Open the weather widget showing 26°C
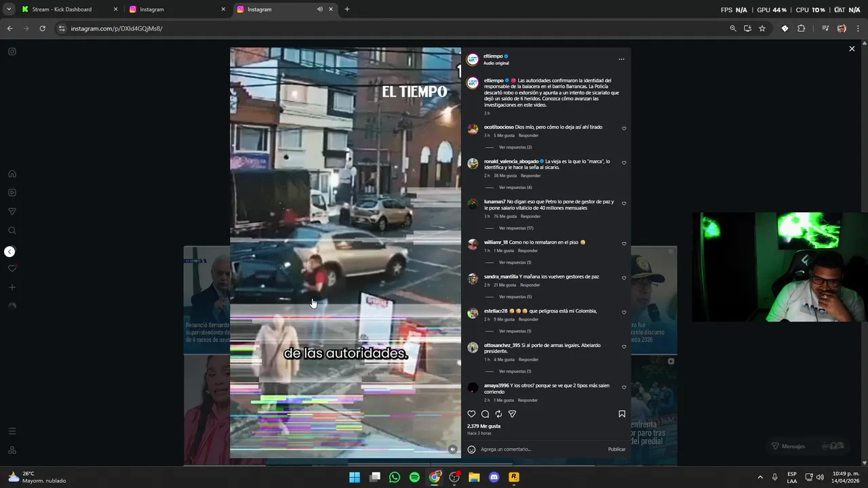The image size is (868, 488). pos(37,477)
